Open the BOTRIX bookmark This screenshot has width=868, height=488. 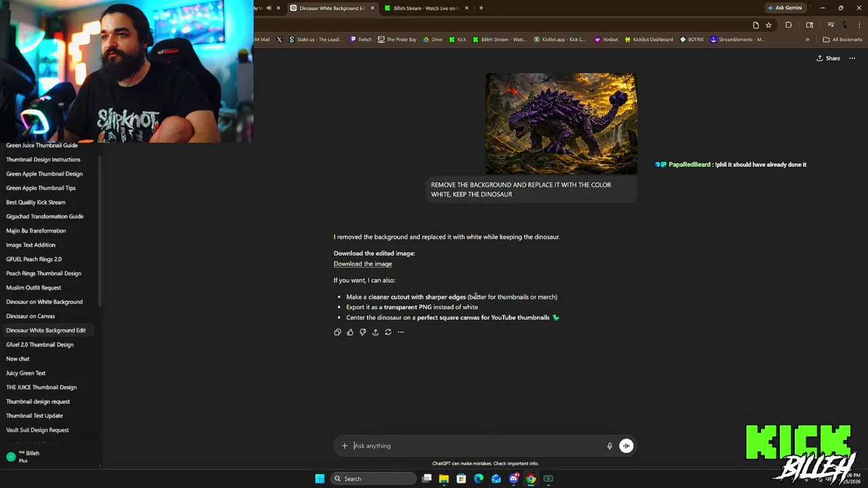click(x=692, y=39)
